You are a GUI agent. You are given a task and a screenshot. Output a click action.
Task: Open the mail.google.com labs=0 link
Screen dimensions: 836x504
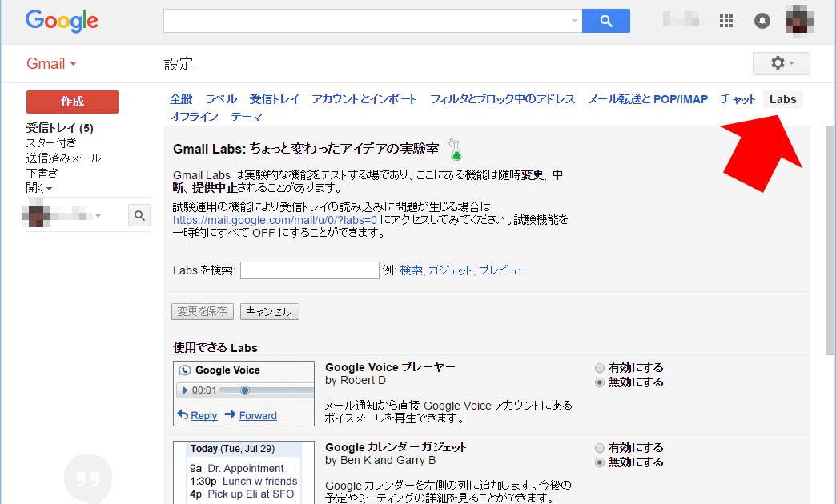pyautogui.click(x=275, y=220)
